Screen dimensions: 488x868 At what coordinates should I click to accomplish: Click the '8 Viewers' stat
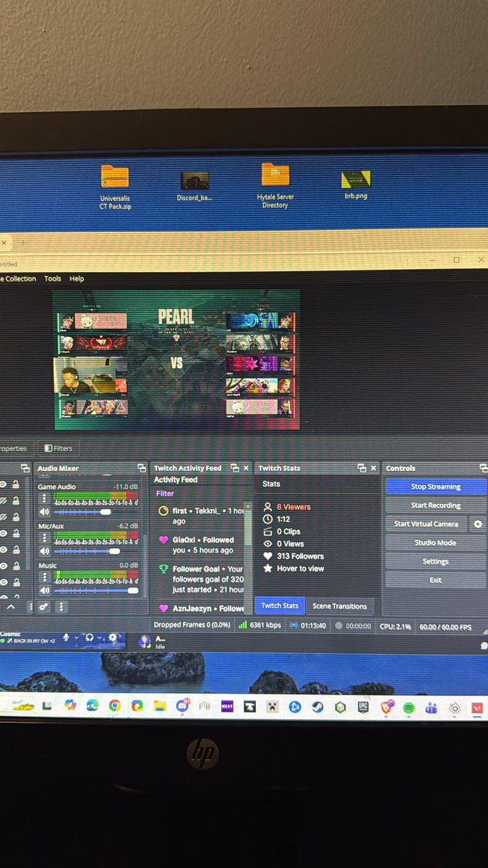pos(294,507)
